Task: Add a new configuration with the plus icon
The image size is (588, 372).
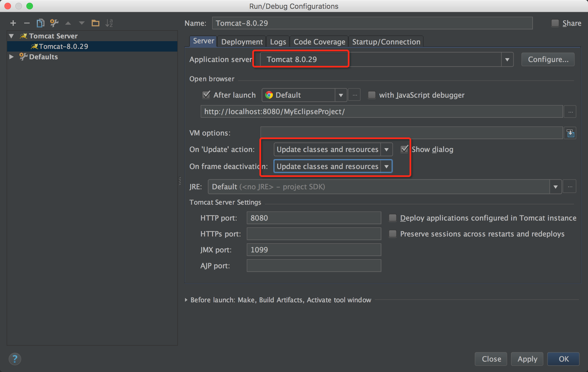Action: pos(13,23)
